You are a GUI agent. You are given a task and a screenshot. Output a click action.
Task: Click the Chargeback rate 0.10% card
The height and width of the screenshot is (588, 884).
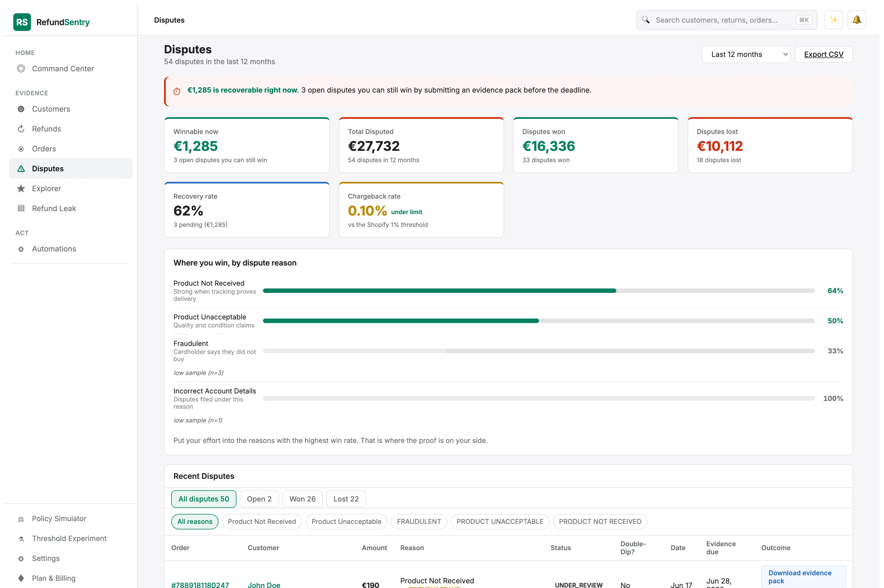[x=421, y=210]
